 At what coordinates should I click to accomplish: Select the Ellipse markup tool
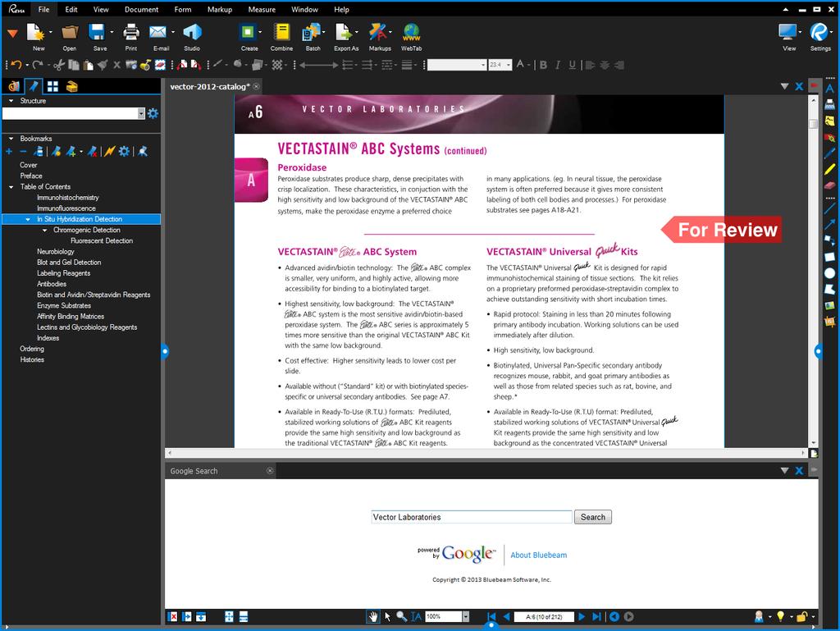[x=830, y=273]
